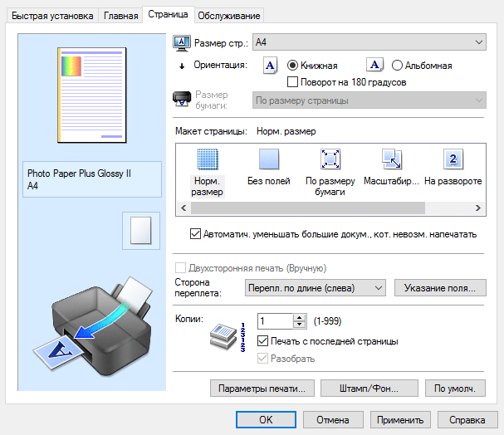
Task: Click the Макет страницы: label
Action: click(x=211, y=131)
